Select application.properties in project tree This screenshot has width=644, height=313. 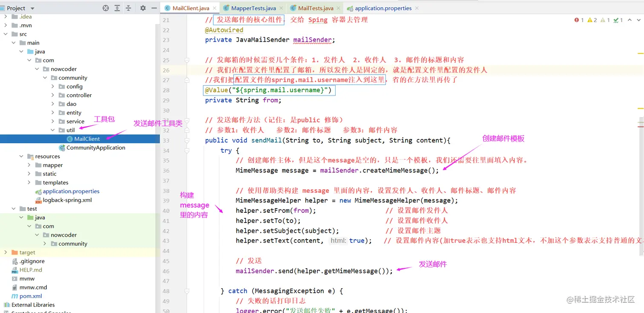[x=71, y=191]
